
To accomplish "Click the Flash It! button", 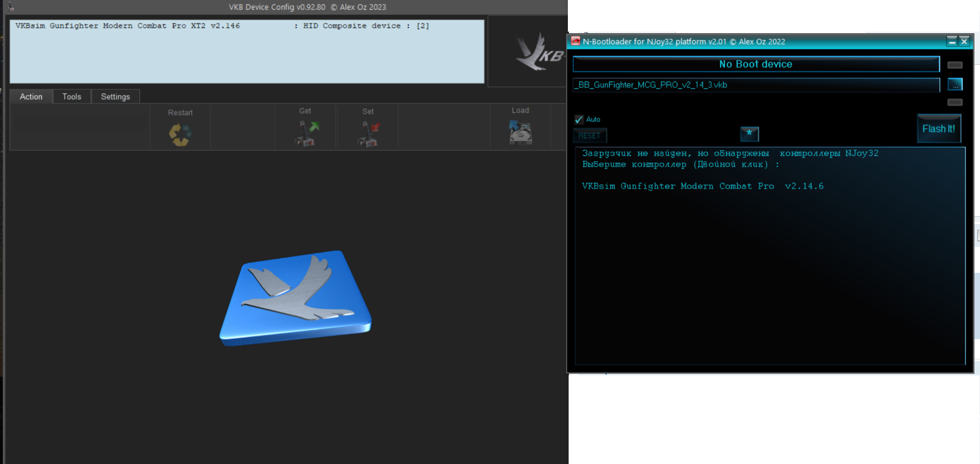I will point(939,129).
